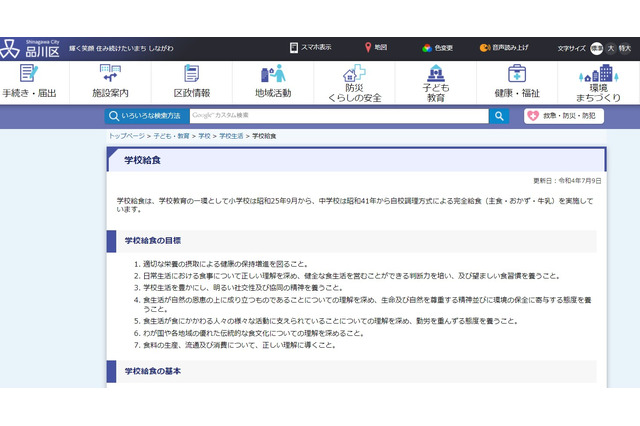Click the smartphone icon in header
This screenshot has height=426, width=640.
(x=293, y=48)
